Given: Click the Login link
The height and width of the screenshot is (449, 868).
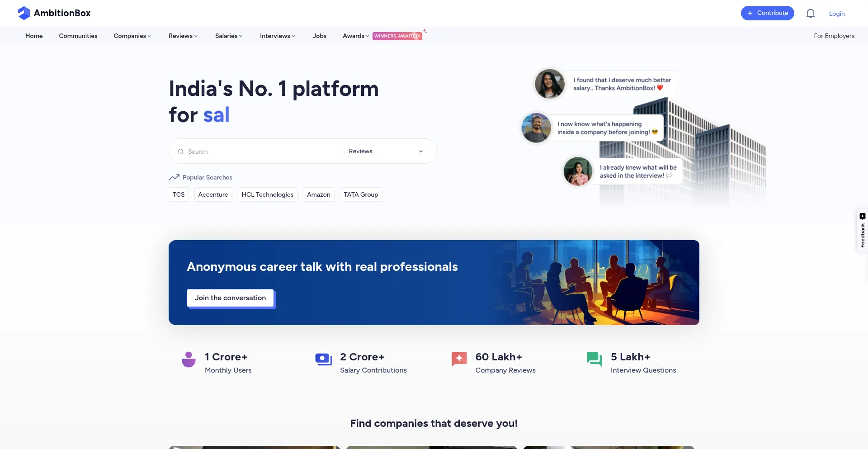Looking at the screenshot, I should (x=836, y=14).
